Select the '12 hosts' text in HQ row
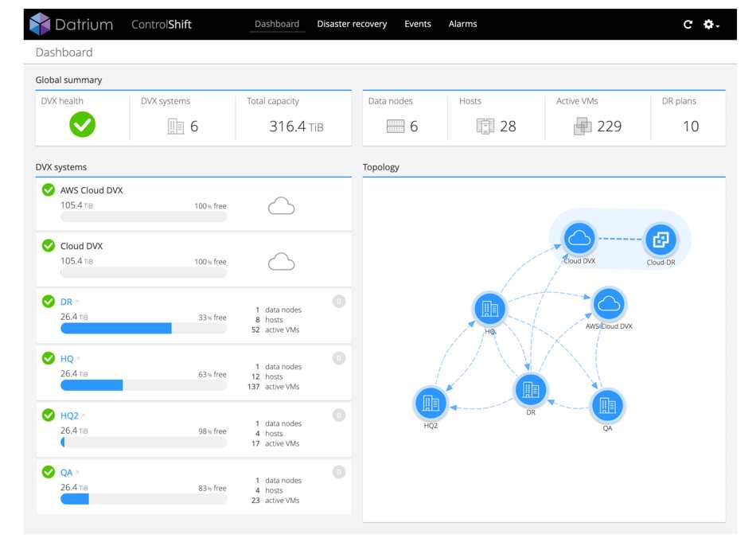This screenshot has height=546, width=756. 267,376
